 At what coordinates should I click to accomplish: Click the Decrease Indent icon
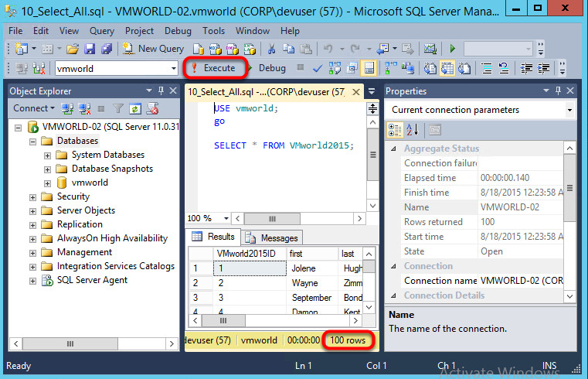[526, 68]
